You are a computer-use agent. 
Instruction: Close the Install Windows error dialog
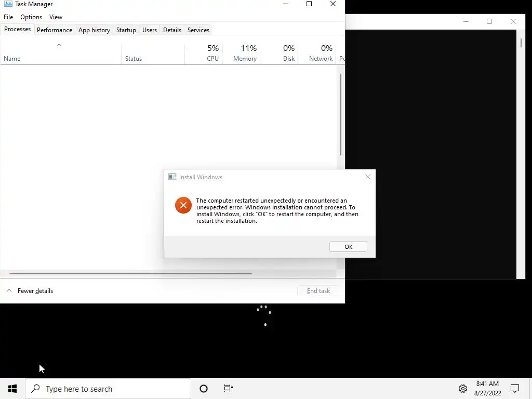point(368,177)
